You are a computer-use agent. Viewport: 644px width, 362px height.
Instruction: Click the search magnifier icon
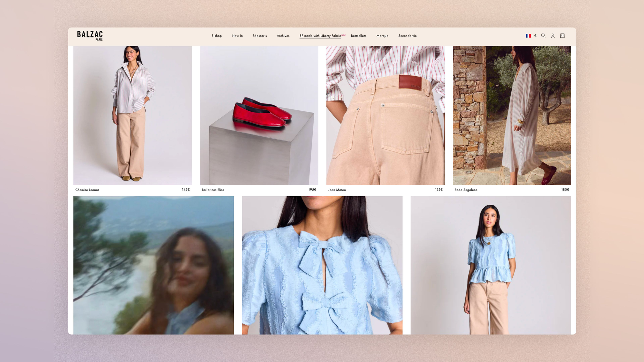tap(543, 36)
